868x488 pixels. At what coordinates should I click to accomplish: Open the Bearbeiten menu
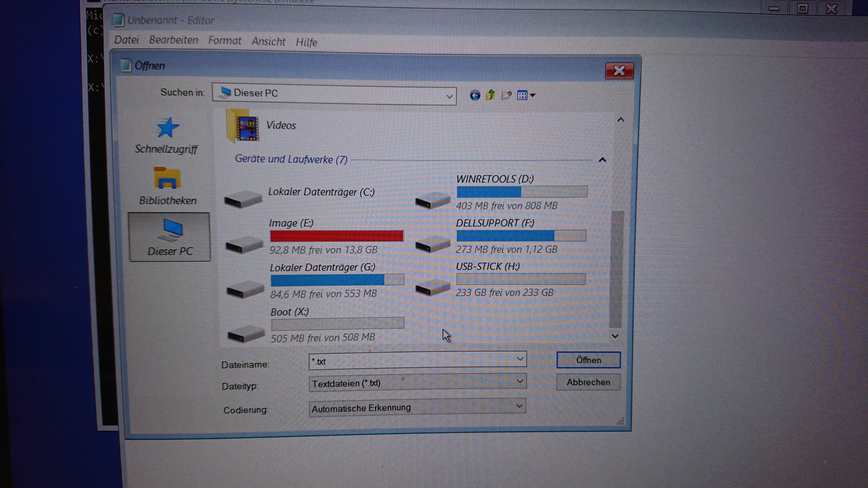click(x=173, y=40)
